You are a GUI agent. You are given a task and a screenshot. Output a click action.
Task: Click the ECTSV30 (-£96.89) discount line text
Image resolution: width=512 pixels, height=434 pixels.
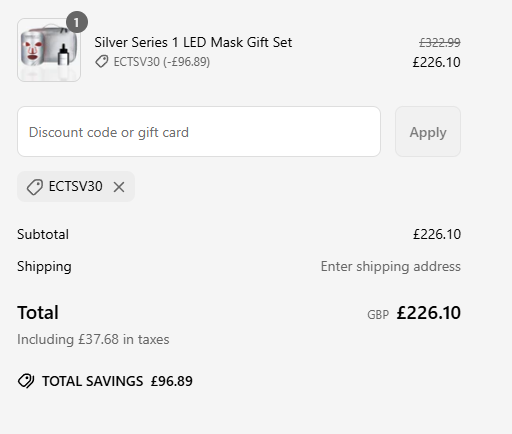(x=162, y=62)
